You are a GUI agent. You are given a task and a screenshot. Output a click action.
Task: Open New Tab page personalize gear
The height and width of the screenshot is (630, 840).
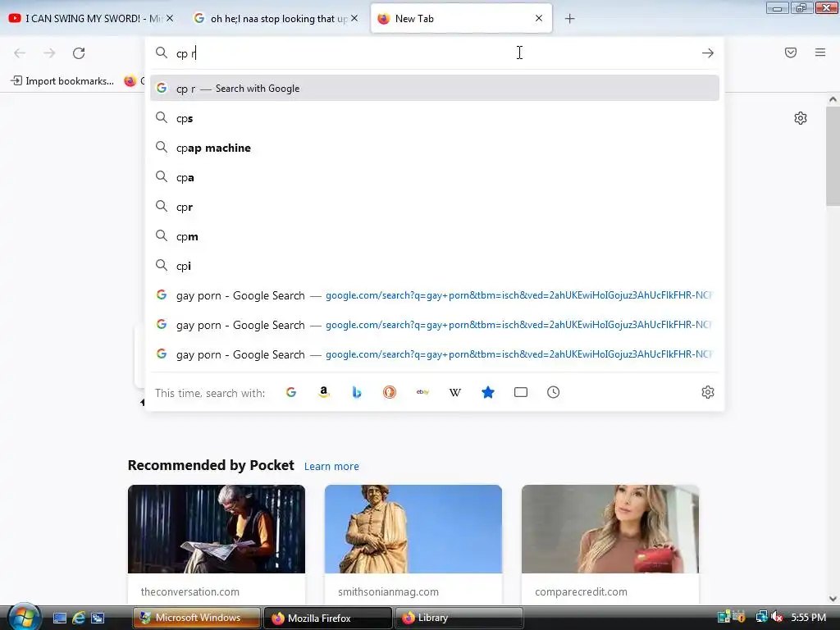pyautogui.click(x=801, y=118)
